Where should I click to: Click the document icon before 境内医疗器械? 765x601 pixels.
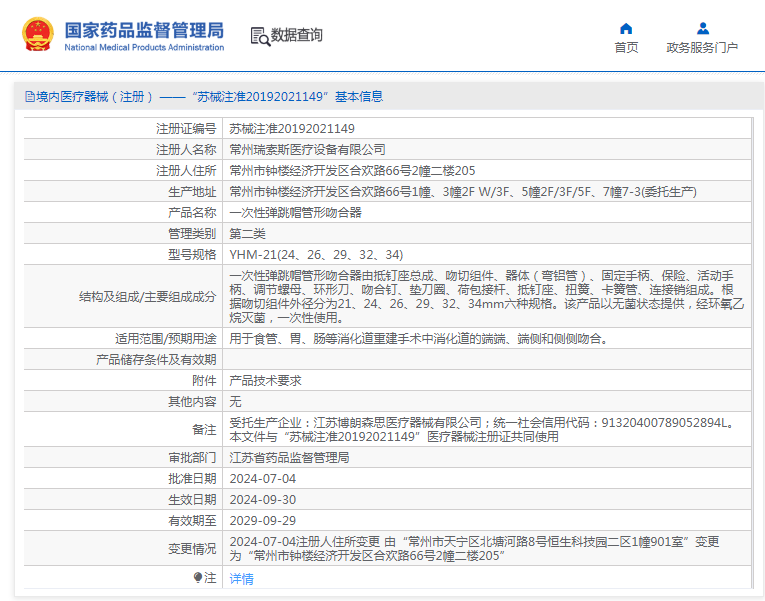point(30,97)
